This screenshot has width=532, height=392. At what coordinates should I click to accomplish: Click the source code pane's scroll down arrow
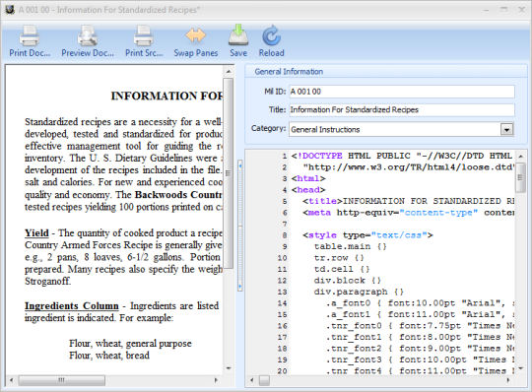pos(520,368)
